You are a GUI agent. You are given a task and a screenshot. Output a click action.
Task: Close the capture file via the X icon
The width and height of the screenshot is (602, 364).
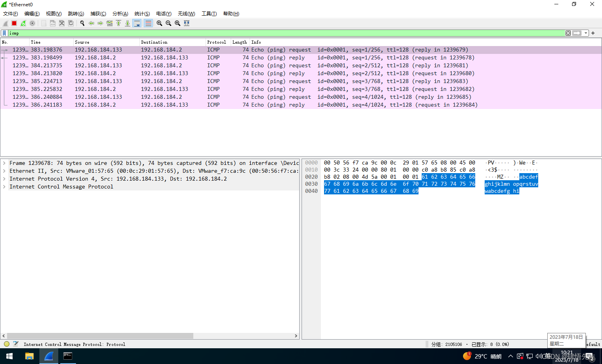[x=62, y=23]
